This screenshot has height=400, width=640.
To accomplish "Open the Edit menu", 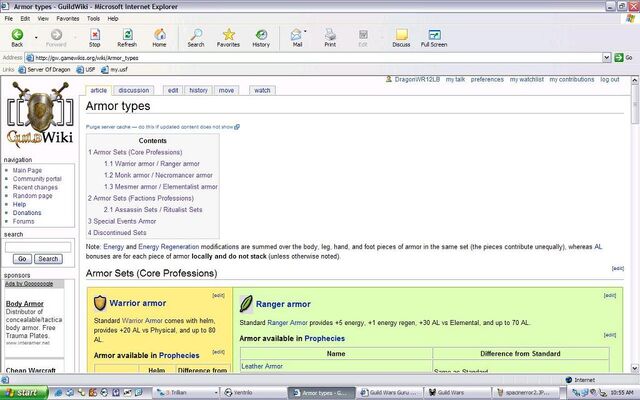I will (25, 18).
